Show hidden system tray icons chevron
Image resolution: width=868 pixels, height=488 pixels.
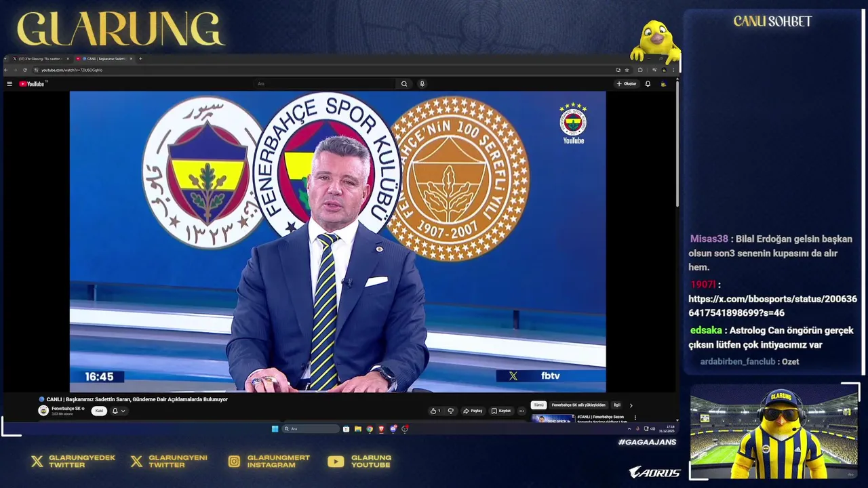tap(629, 429)
